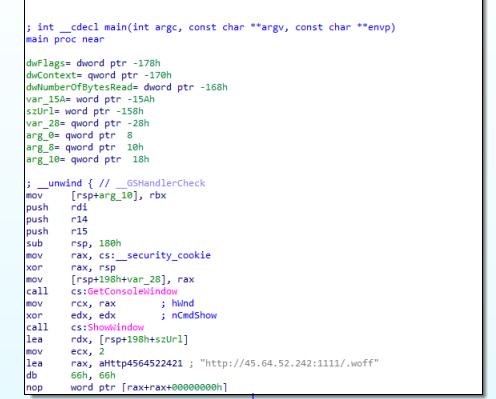Select dwNumberOfBytesRead variable line

(127, 87)
